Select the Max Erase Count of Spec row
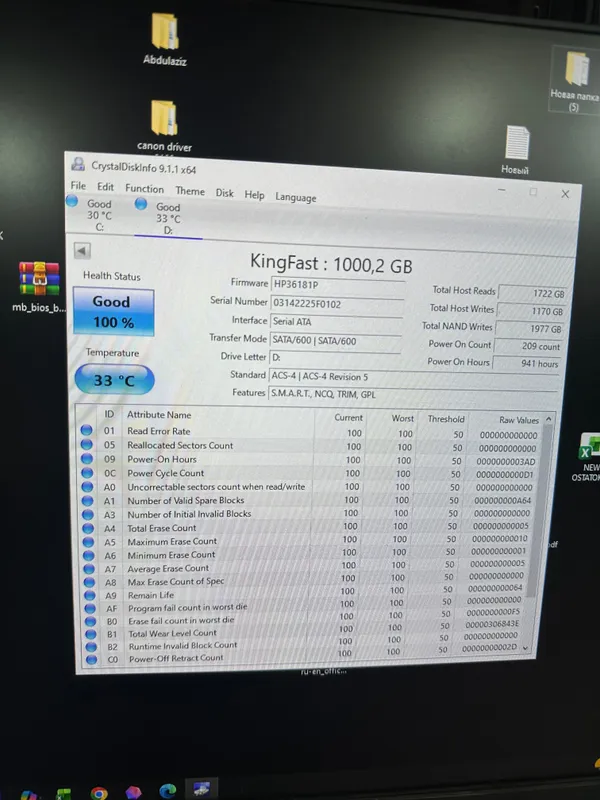 304,580
